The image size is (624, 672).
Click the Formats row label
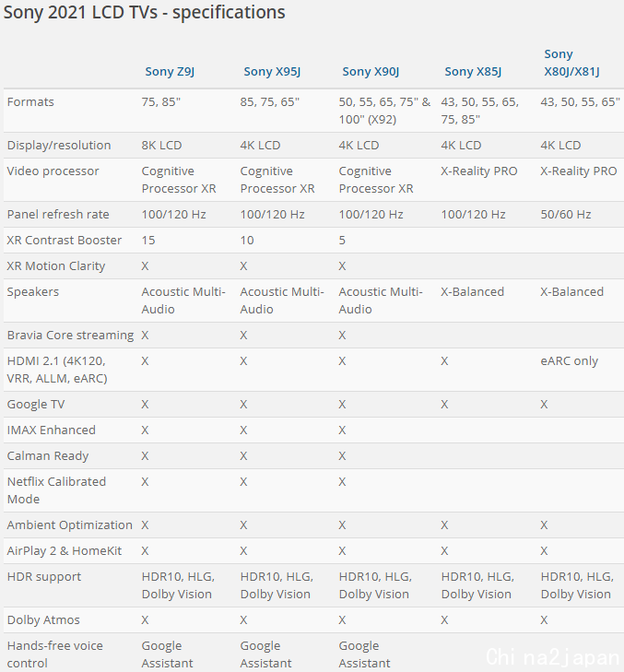(30, 102)
